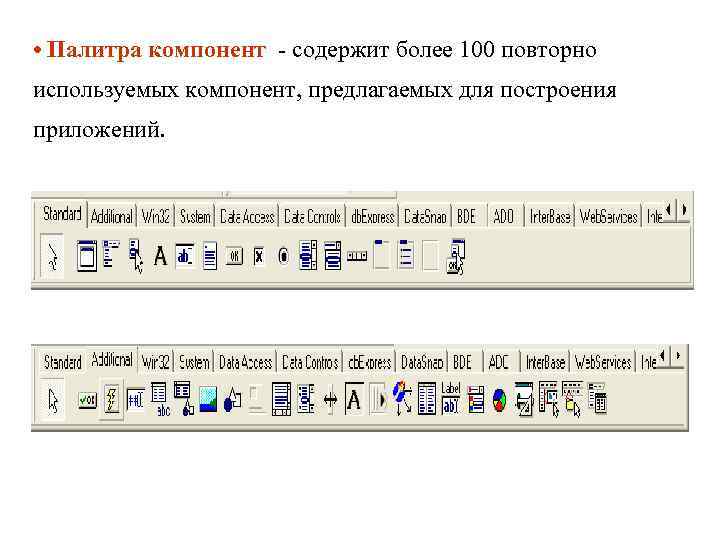Select the ActionToolBar component icon
720x540 pixels.
[x=572, y=399]
